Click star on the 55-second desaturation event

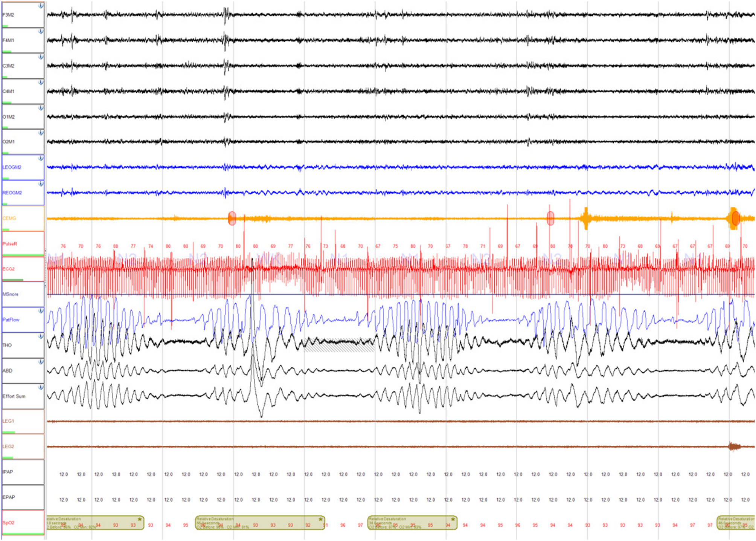pos(321,519)
